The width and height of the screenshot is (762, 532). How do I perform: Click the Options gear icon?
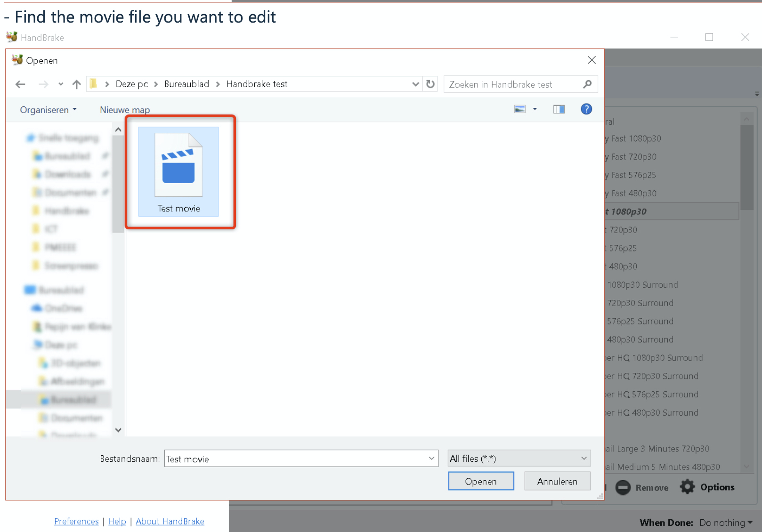point(688,487)
